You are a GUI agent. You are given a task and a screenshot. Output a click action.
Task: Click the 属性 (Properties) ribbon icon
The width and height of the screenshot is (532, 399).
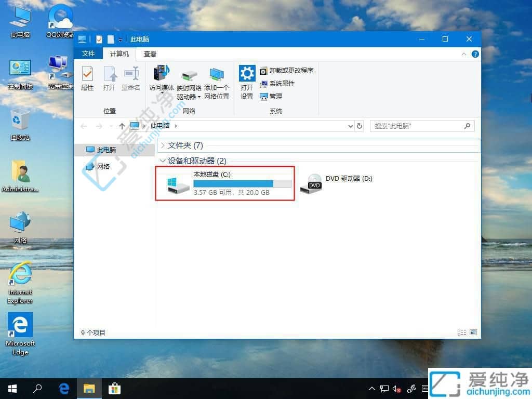pyautogui.click(x=87, y=79)
